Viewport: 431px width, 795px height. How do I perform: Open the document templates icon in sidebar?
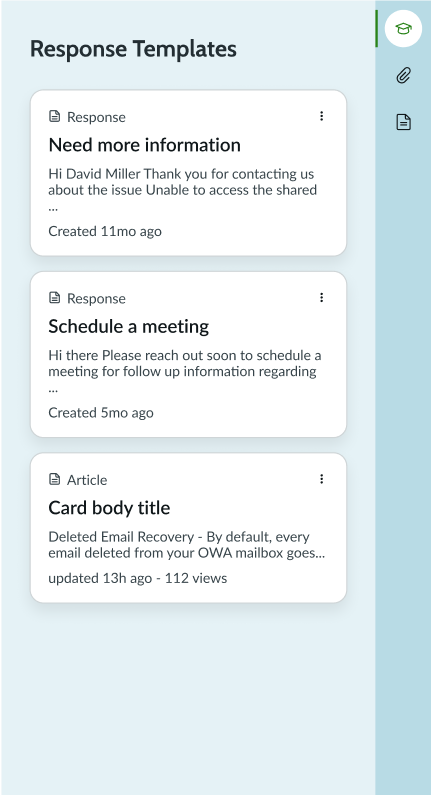[x=403, y=122]
